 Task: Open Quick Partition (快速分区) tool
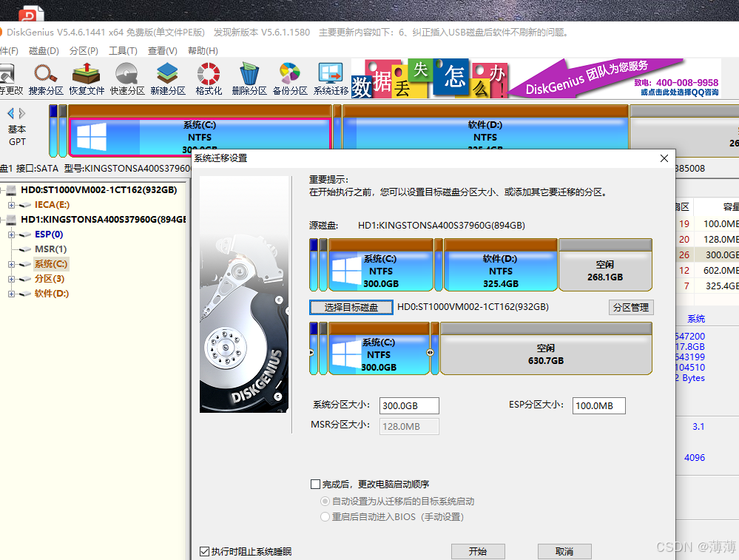[x=127, y=78]
